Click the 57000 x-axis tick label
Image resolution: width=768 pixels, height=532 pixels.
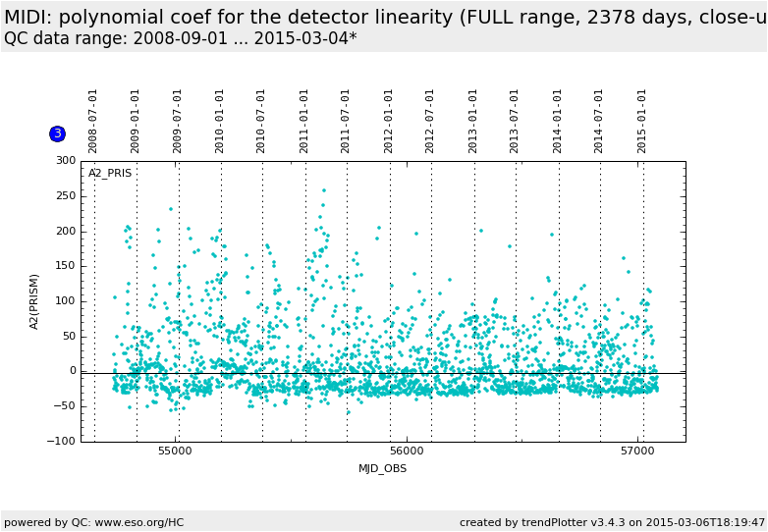tap(637, 451)
